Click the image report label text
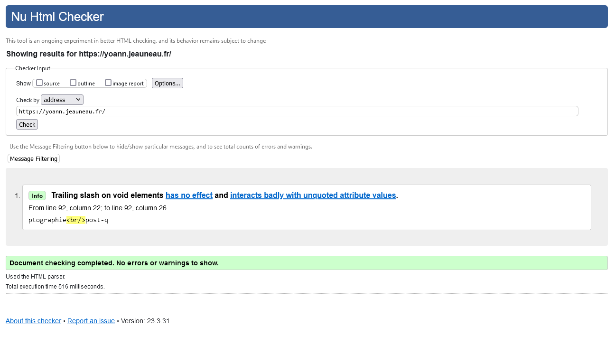This screenshot has width=615, height=364. click(128, 84)
